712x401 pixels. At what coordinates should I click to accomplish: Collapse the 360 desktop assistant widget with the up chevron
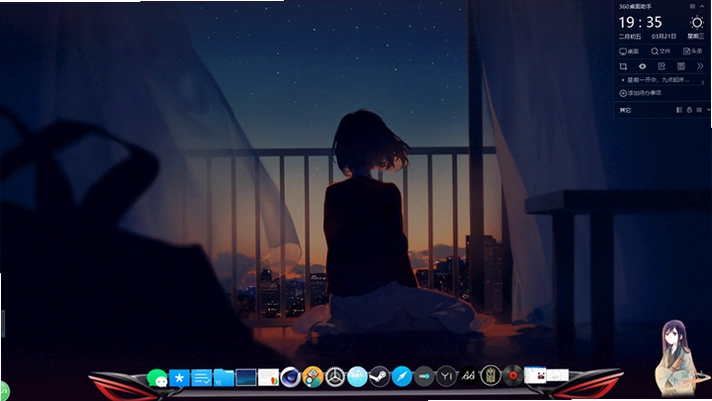pos(702,6)
